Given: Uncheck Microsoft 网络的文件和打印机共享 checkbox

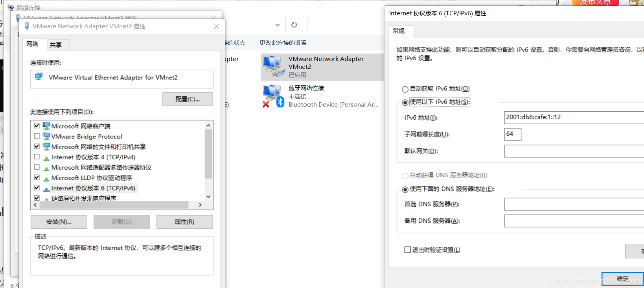Looking at the screenshot, I should click(x=37, y=146).
